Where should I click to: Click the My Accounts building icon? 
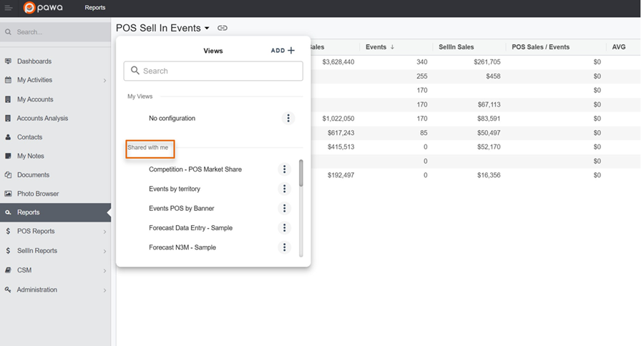8,99
